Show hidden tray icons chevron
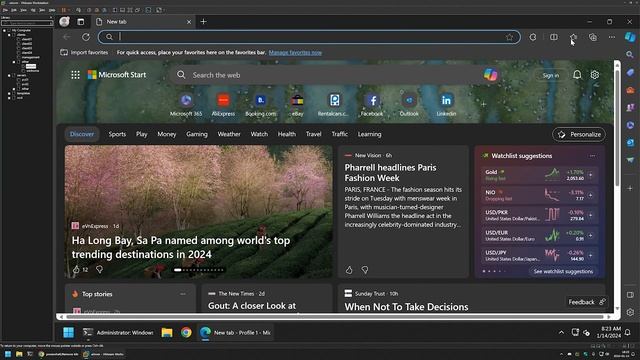This screenshot has width=640, height=360. [x=561, y=333]
